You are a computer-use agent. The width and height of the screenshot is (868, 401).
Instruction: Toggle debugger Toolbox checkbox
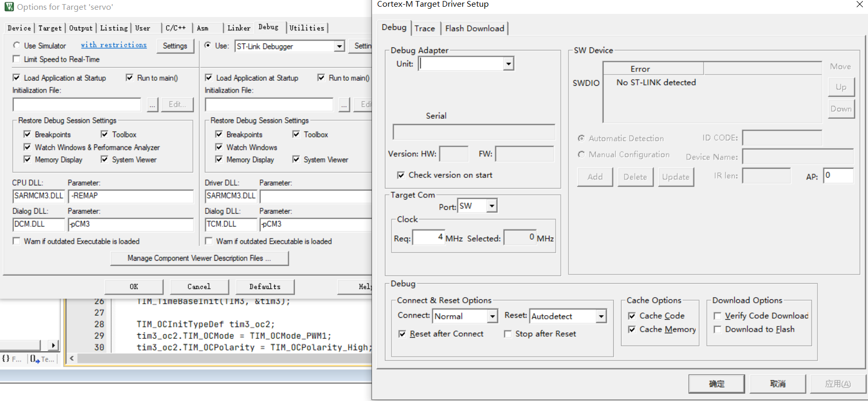click(296, 134)
